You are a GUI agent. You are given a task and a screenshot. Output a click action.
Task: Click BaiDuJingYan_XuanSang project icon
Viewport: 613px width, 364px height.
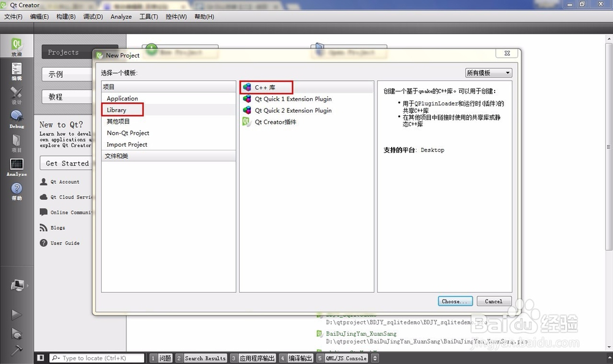click(x=320, y=333)
